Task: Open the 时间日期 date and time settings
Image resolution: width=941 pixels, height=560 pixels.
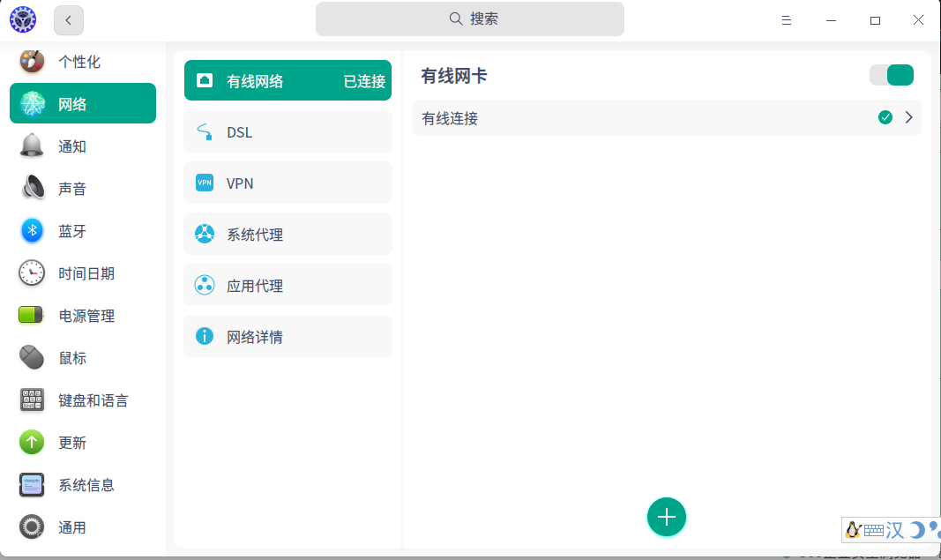Action: coord(83,273)
